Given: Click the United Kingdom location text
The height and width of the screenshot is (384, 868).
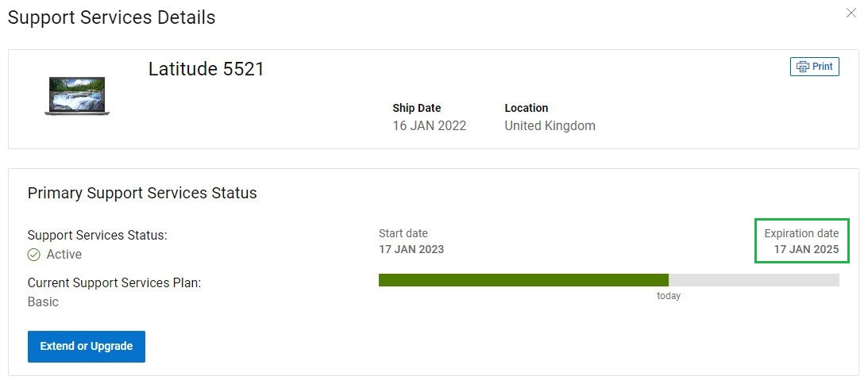Looking at the screenshot, I should (550, 126).
